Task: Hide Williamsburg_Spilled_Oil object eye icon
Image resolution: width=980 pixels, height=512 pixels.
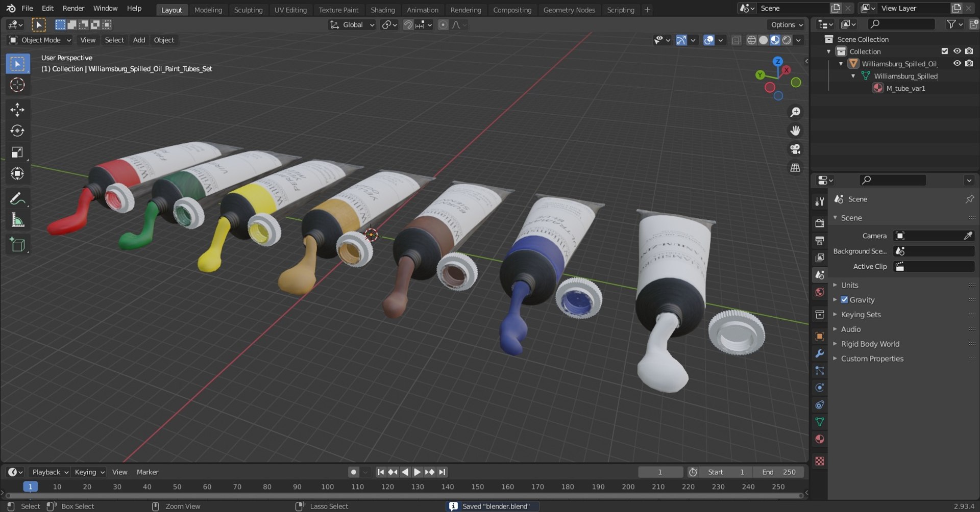Action: click(957, 63)
